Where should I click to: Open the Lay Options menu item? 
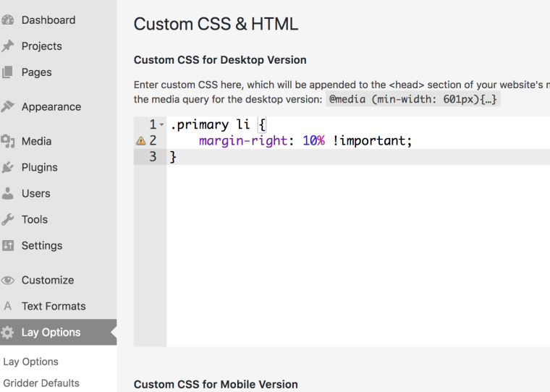pyautogui.click(x=51, y=333)
